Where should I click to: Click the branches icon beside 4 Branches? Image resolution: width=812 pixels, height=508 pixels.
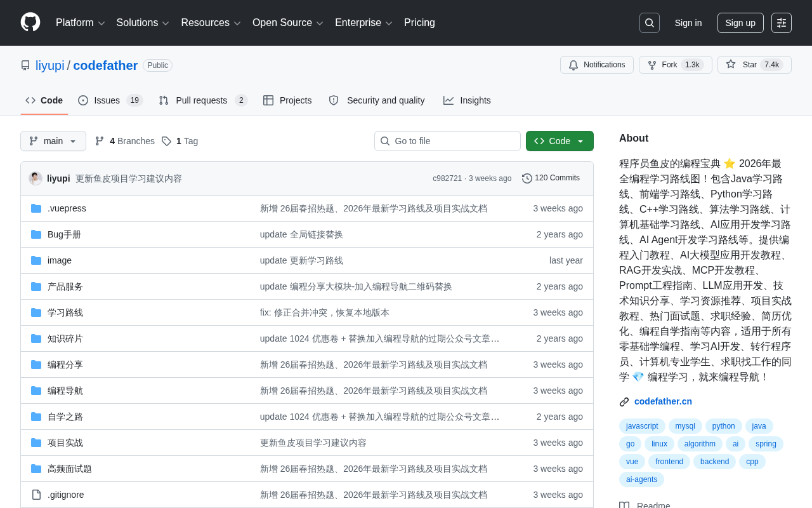pos(100,141)
